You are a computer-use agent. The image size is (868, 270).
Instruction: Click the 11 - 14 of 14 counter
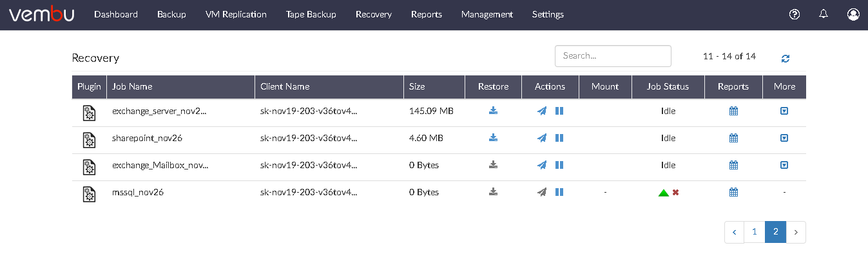coord(729,56)
